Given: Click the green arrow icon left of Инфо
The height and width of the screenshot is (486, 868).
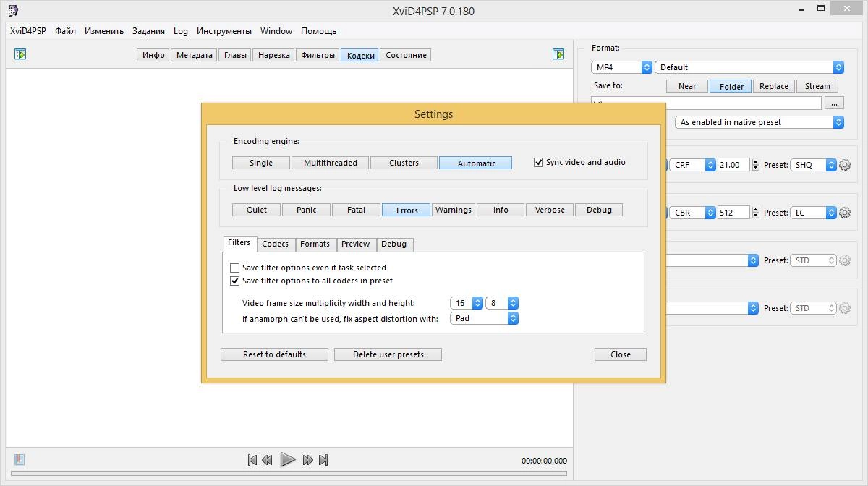Looking at the screenshot, I should [x=20, y=54].
